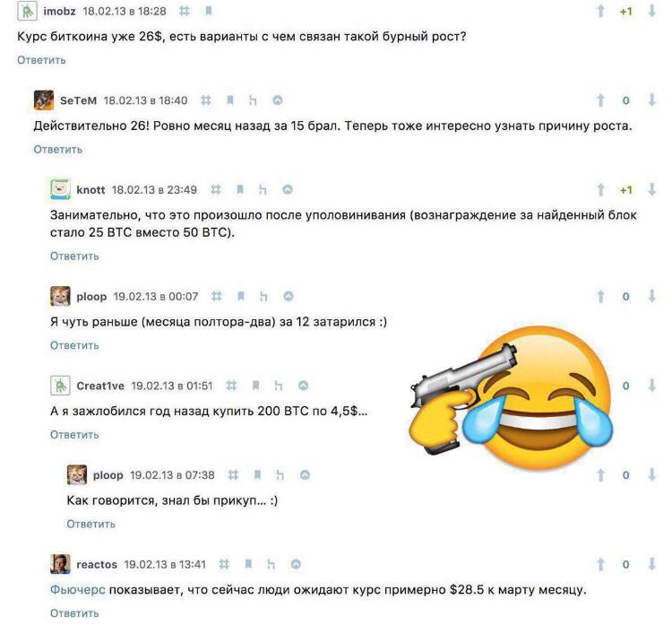This screenshot has width=672, height=625.
Task: Open SeTeM's user profile name
Action: (79, 100)
